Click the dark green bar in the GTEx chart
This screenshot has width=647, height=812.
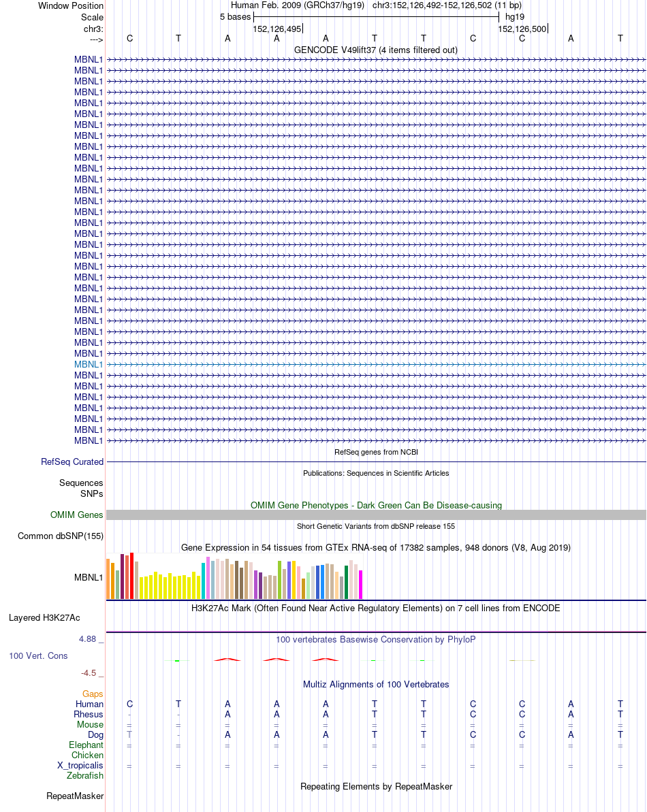pyautogui.click(x=346, y=583)
